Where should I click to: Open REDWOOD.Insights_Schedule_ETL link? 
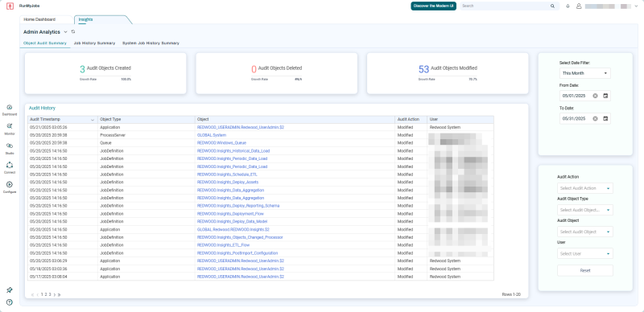pyautogui.click(x=227, y=174)
